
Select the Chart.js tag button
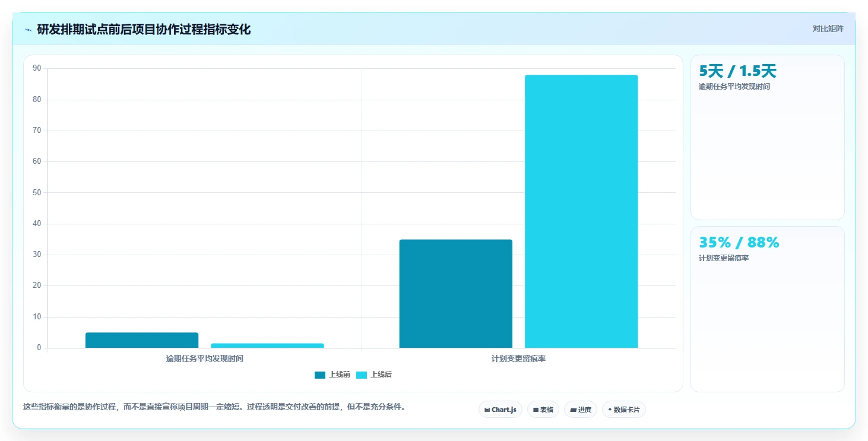coord(500,410)
